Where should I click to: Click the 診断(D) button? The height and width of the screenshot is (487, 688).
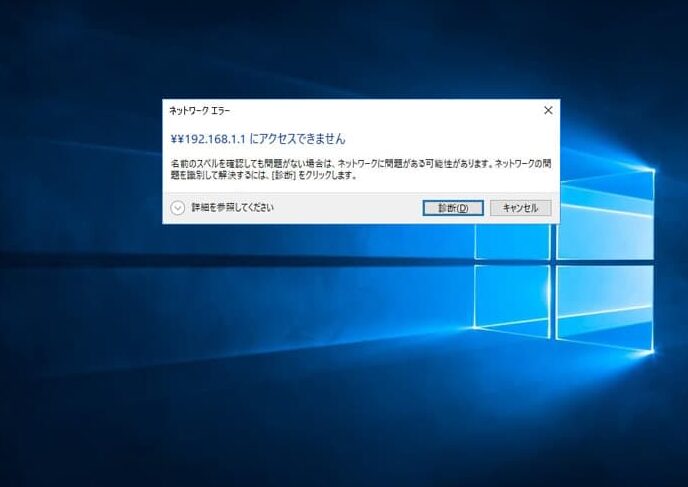453,208
